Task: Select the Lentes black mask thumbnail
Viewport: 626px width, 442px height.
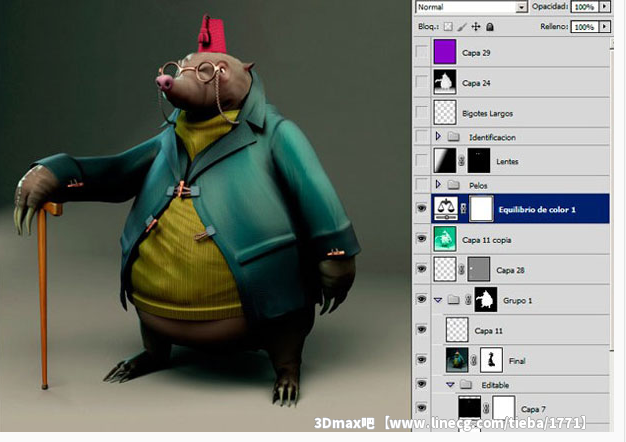Action: [x=479, y=161]
